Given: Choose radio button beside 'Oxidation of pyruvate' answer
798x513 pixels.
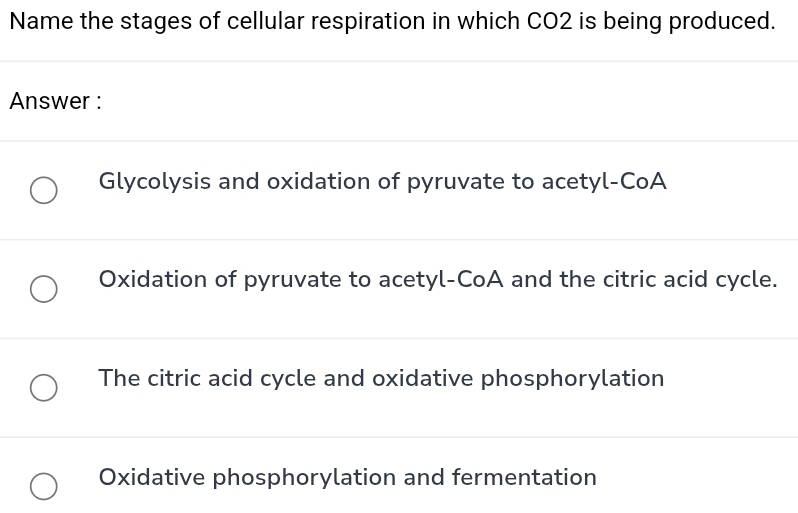Looking at the screenshot, I should (42, 289).
